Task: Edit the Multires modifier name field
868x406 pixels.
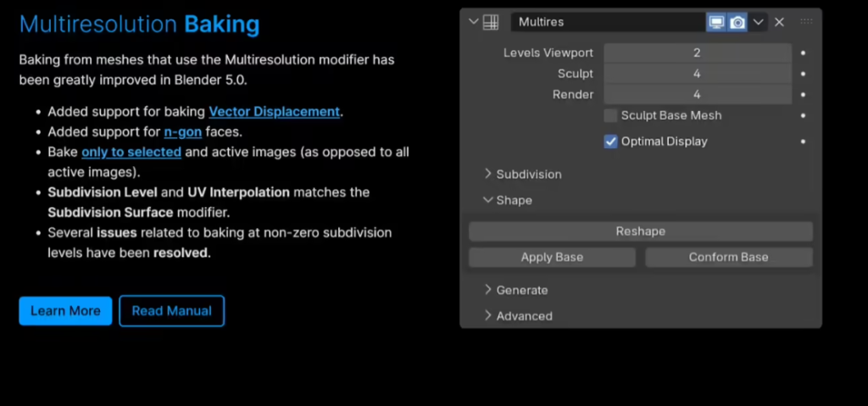Action: 608,22
